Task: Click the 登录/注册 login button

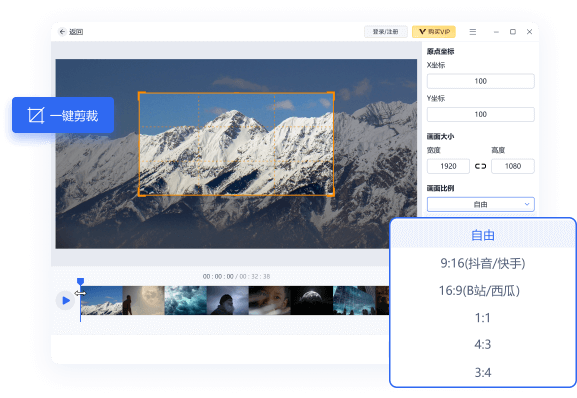Action: pos(385,32)
